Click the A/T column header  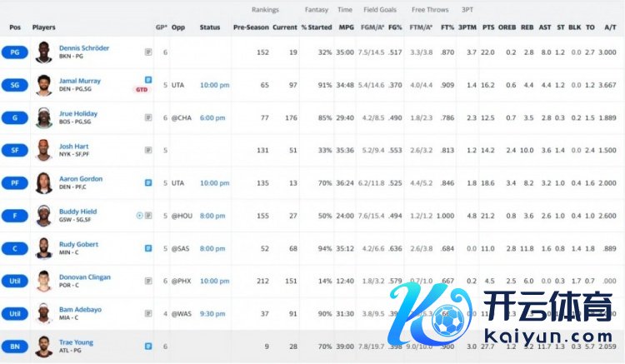(610, 27)
